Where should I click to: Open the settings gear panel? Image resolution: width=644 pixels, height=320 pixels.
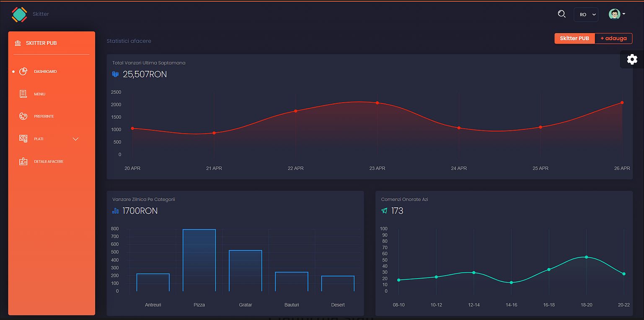coord(632,59)
